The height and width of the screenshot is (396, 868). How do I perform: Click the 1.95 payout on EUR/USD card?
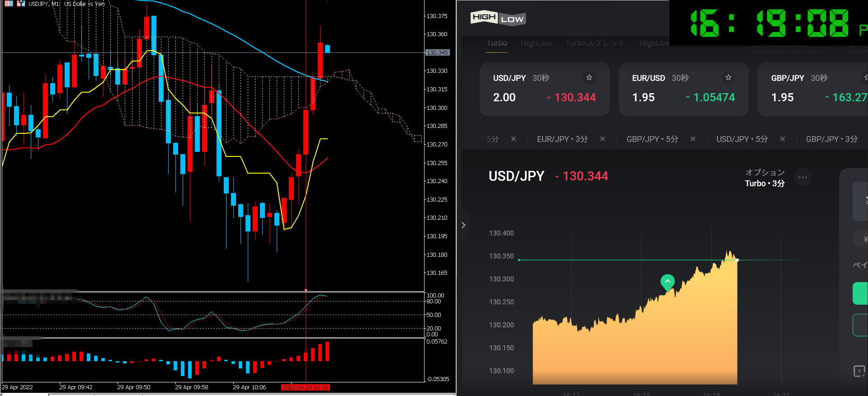[643, 98]
